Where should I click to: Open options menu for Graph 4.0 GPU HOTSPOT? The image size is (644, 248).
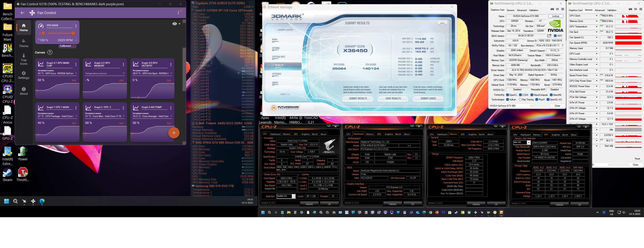171,64
